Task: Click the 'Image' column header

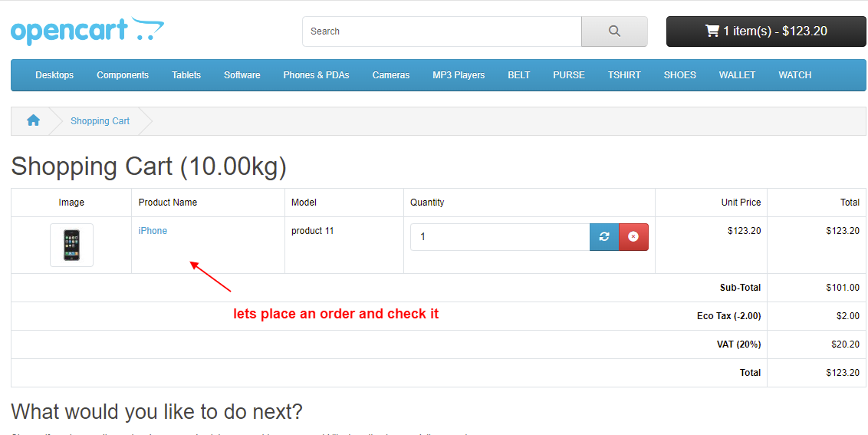Action: pos(71,203)
